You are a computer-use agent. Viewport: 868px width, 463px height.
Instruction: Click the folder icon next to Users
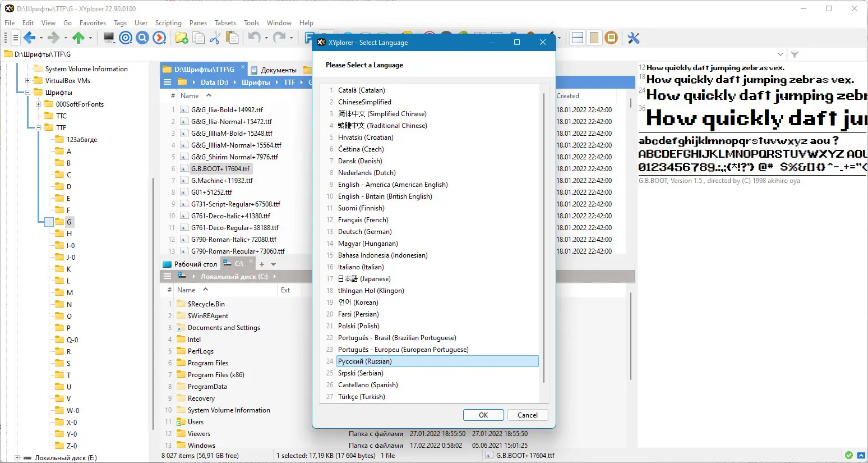[x=181, y=421]
